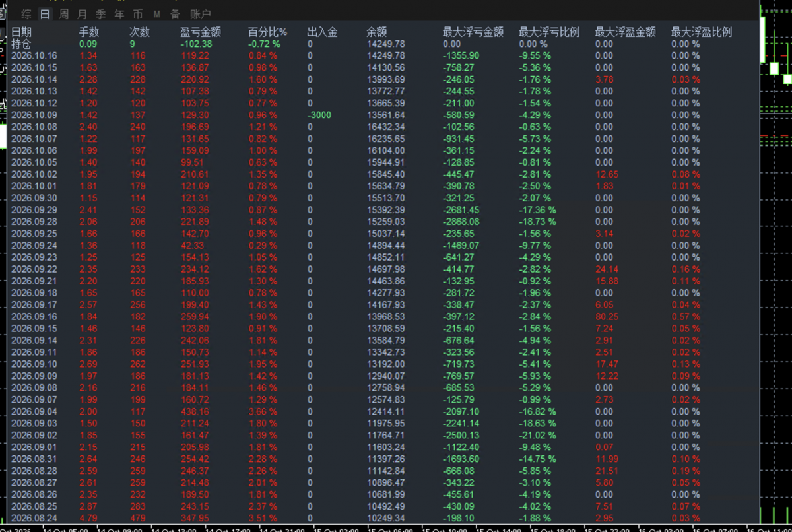Select the 年 yearly tab
Screen dimensions: 792x532
[119, 14]
